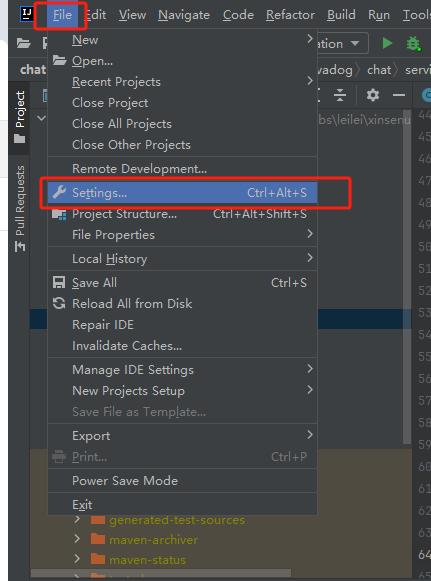Open project view gear settings icon

[x=372, y=95]
